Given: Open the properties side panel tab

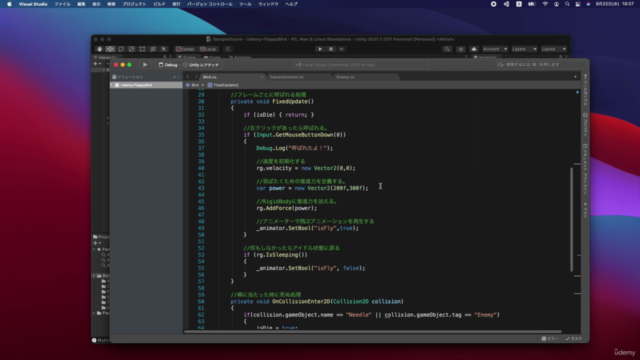Looking at the screenshot, I should point(585,125).
